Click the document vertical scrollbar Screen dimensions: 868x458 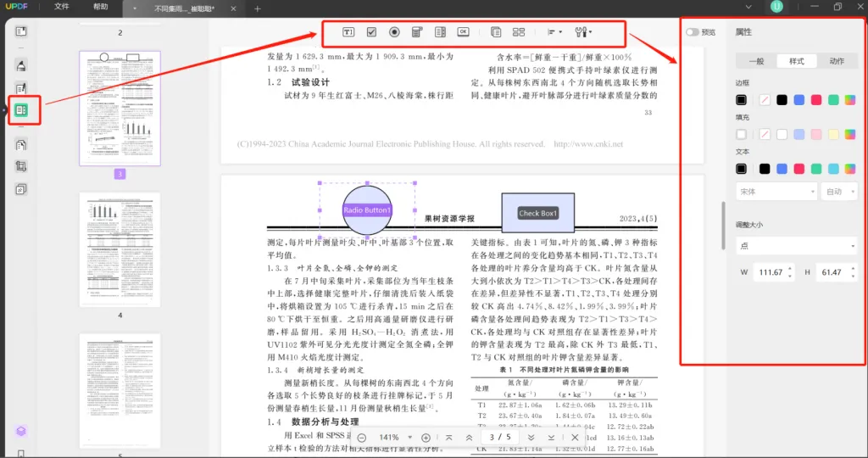click(x=723, y=226)
